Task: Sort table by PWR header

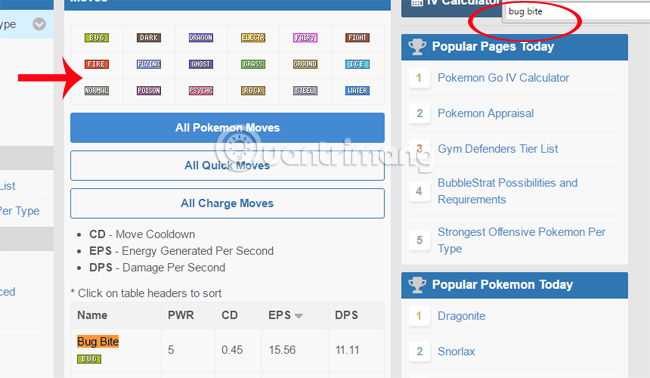Action: tap(181, 315)
